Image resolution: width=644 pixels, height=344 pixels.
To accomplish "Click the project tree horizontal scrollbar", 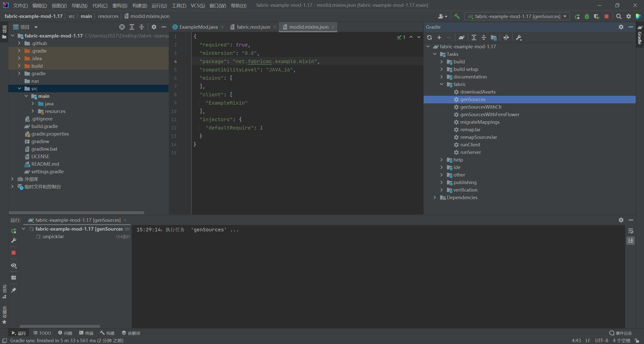I will click(x=76, y=212).
